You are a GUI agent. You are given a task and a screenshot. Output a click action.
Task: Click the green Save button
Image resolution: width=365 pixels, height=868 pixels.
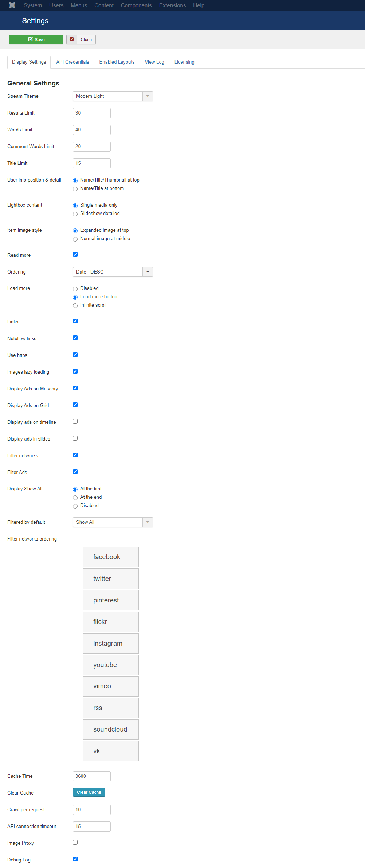[36, 39]
